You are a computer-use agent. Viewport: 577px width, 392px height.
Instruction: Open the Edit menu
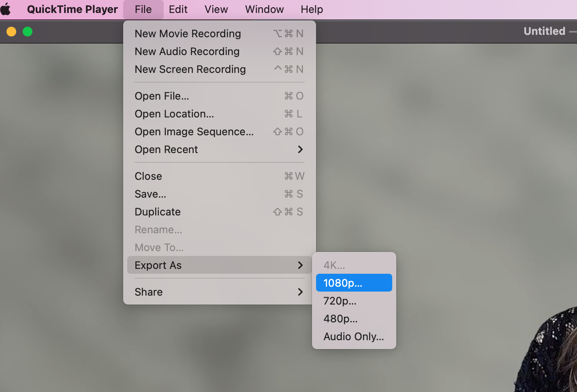178,9
